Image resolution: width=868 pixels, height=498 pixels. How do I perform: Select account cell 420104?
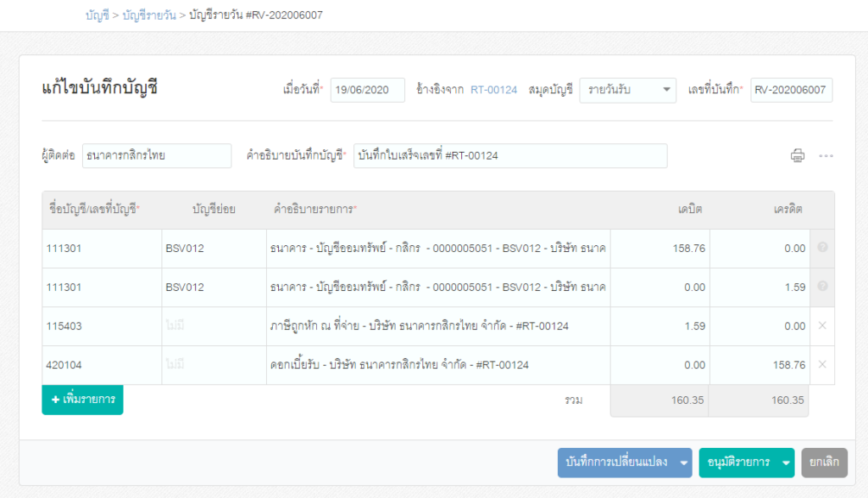click(x=102, y=365)
